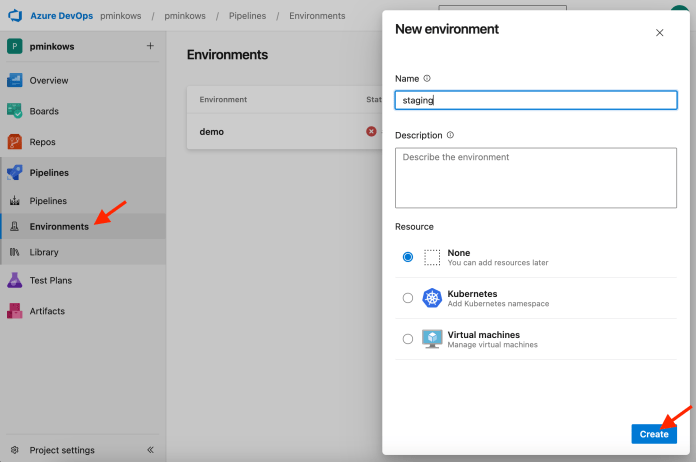
Task: Select Library in the sidebar
Action: pos(44,252)
